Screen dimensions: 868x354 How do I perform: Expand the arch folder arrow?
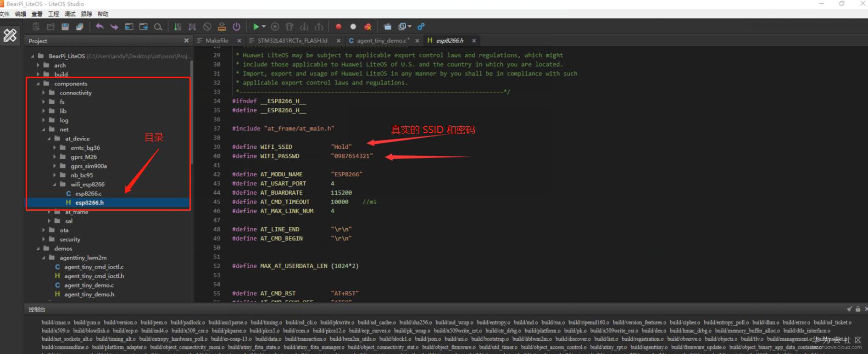click(39, 65)
